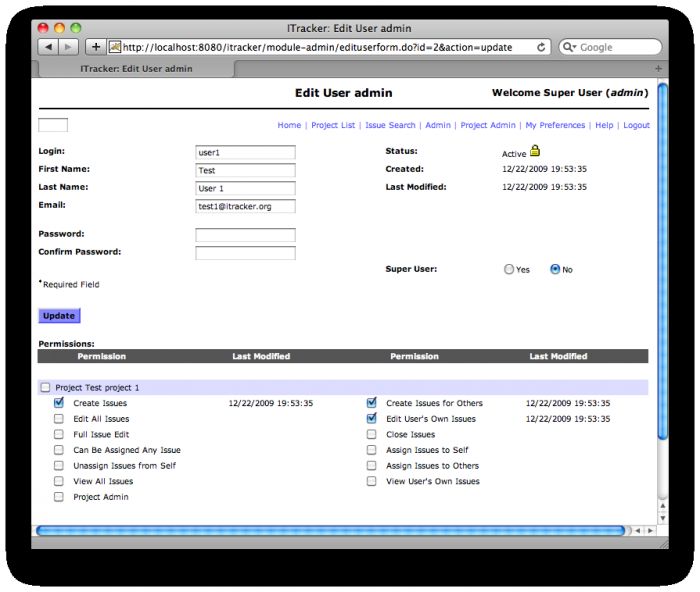Click the yellow lock icon beside Active

click(535, 151)
